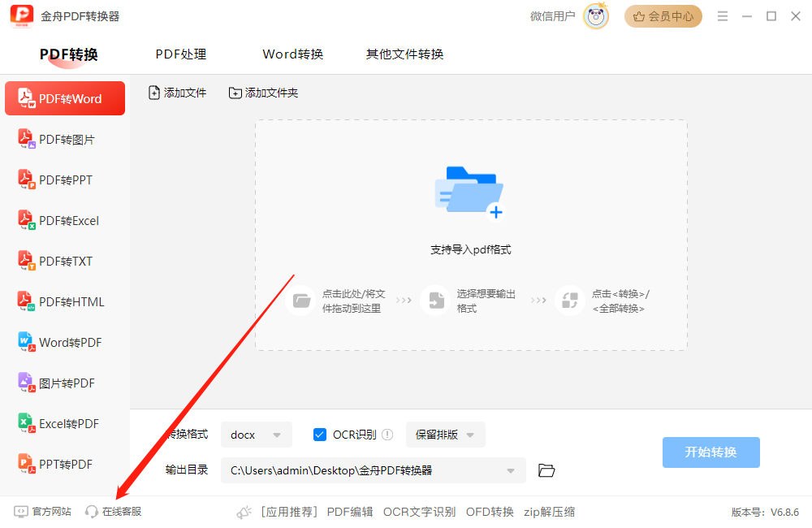This screenshot has width=812, height=528.
Task: Open PDF编辑 recommended app link
Action: coord(349,512)
